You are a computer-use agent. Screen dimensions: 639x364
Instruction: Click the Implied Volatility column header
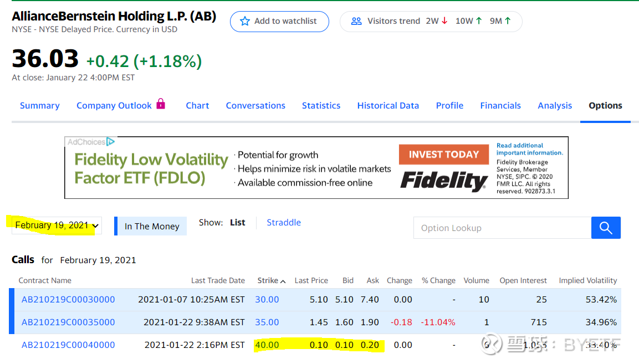point(587,280)
